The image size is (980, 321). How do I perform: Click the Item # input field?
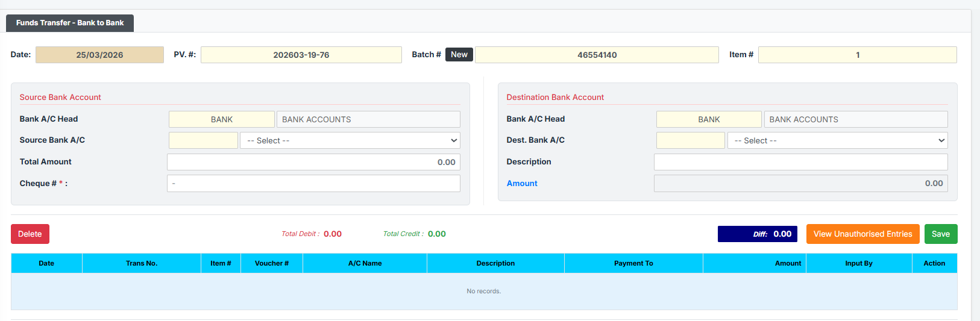tap(857, 55)
